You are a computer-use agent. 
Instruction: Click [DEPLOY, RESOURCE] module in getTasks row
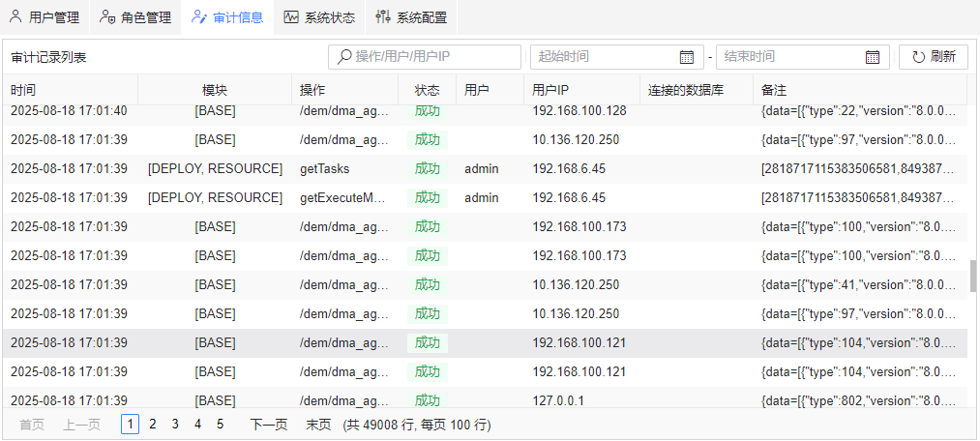215,168
